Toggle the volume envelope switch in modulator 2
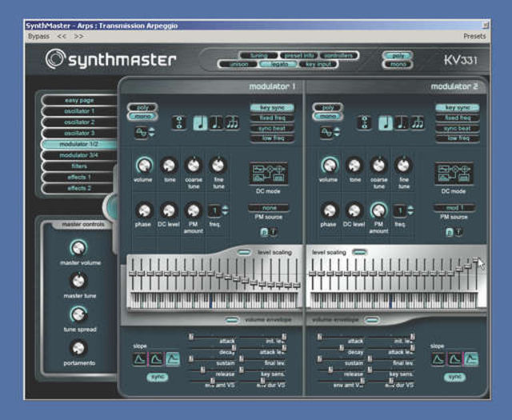This screenshot has height=420, width=512. [x=372, y=320]
